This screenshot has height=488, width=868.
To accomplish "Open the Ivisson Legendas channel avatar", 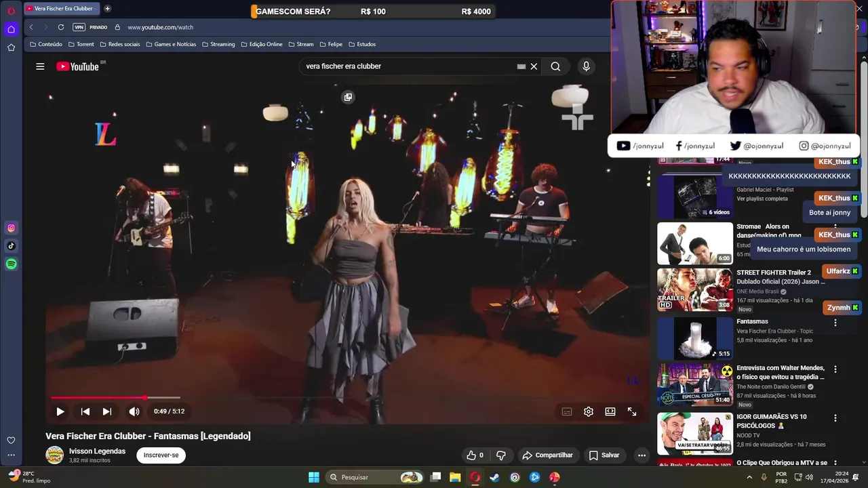I will click(x=54, y=455).
